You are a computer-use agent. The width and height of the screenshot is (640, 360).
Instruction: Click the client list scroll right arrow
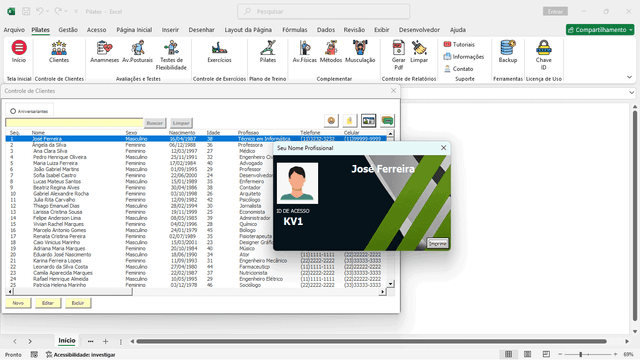point(382,292)
